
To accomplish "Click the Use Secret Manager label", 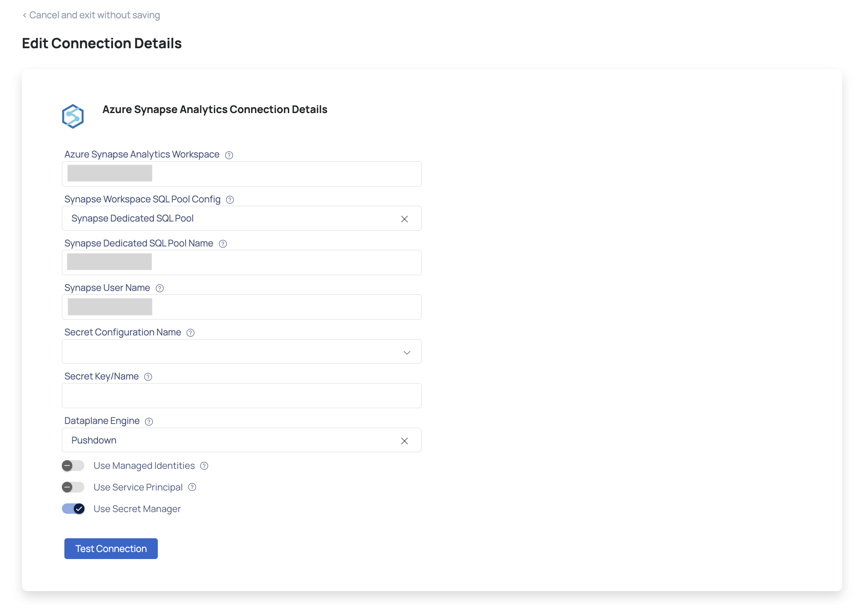I will pos(137,509).
